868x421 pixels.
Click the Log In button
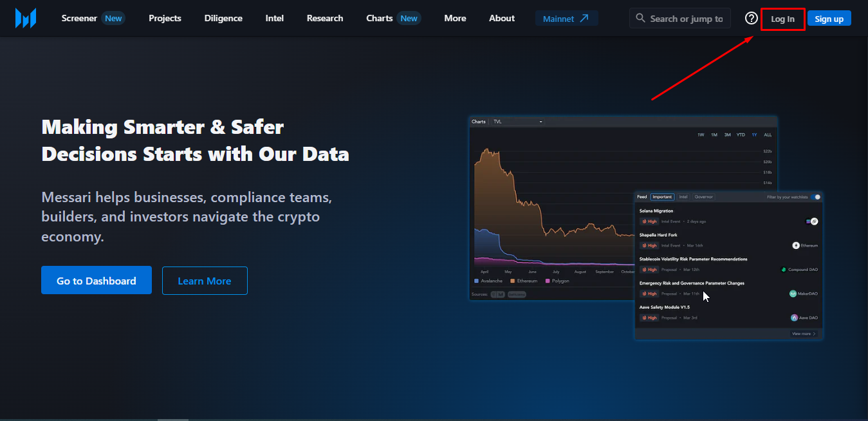[782, 19]
